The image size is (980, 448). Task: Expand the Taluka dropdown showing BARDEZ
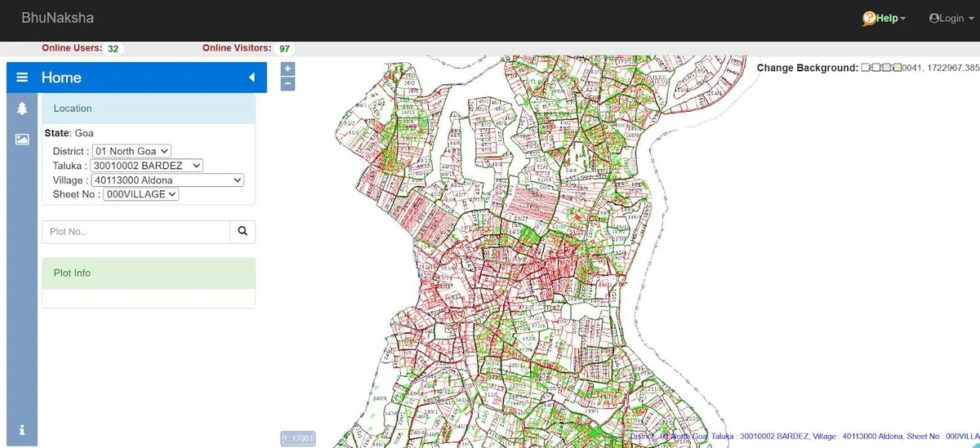pyautogui.click(x=147, y=166)
